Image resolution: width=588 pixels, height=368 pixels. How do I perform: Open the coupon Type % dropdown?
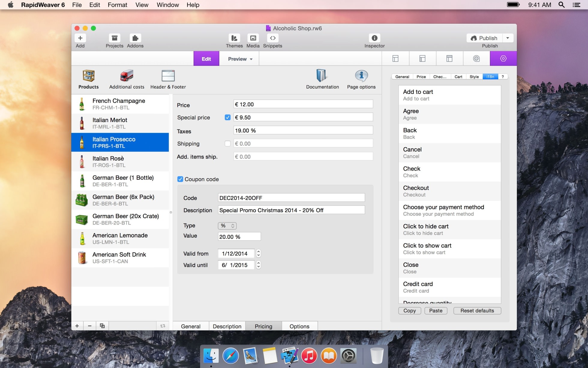pyautogui.click(x=227, y=226)
